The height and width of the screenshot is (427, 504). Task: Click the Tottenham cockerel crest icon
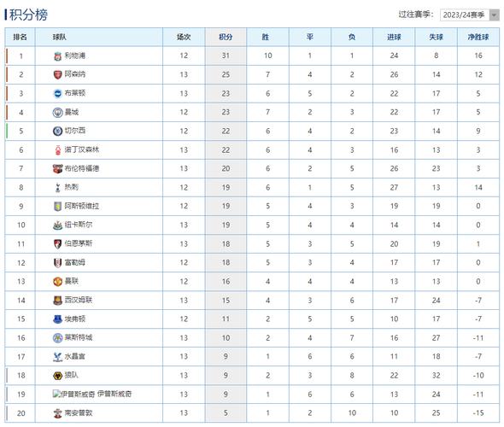pos(57,188)
